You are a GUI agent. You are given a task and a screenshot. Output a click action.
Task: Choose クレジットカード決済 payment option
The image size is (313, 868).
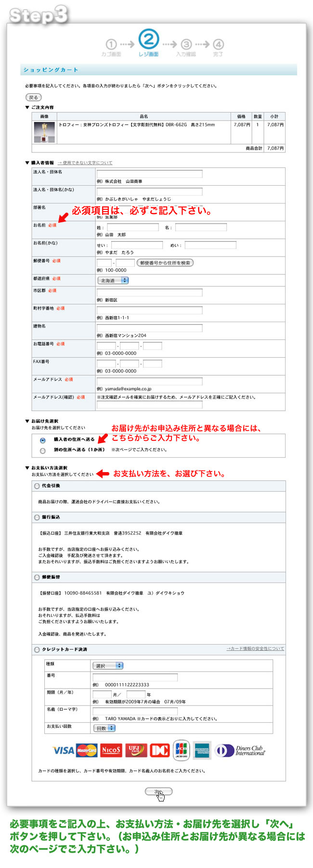[x=37, y=650]
